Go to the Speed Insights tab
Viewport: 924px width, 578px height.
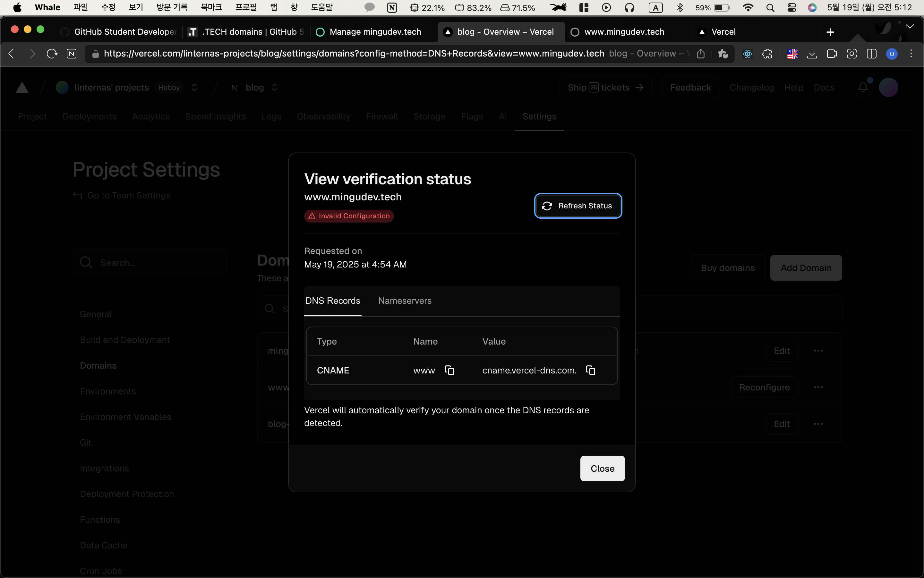pos(215,117)
